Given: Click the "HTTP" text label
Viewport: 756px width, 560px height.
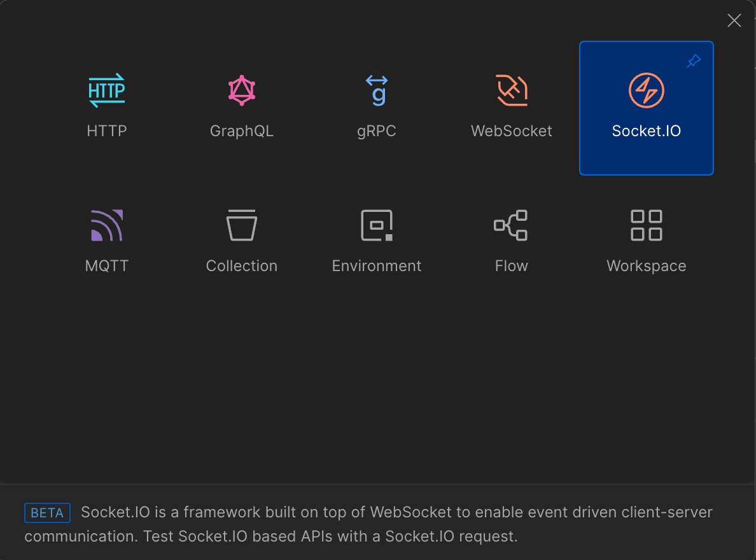Looking at the screenshot, I should pyautogui.click(x=107, y=131).
